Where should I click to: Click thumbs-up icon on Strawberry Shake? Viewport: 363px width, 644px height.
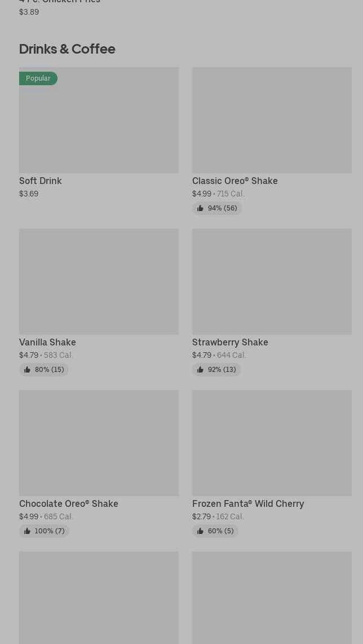(x=200, y=370)
